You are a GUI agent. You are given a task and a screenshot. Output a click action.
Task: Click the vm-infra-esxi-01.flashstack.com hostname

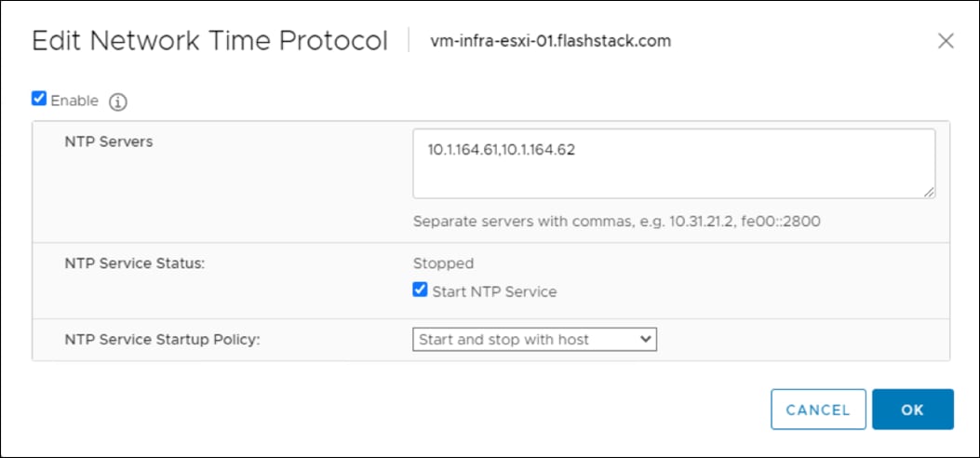550,41
